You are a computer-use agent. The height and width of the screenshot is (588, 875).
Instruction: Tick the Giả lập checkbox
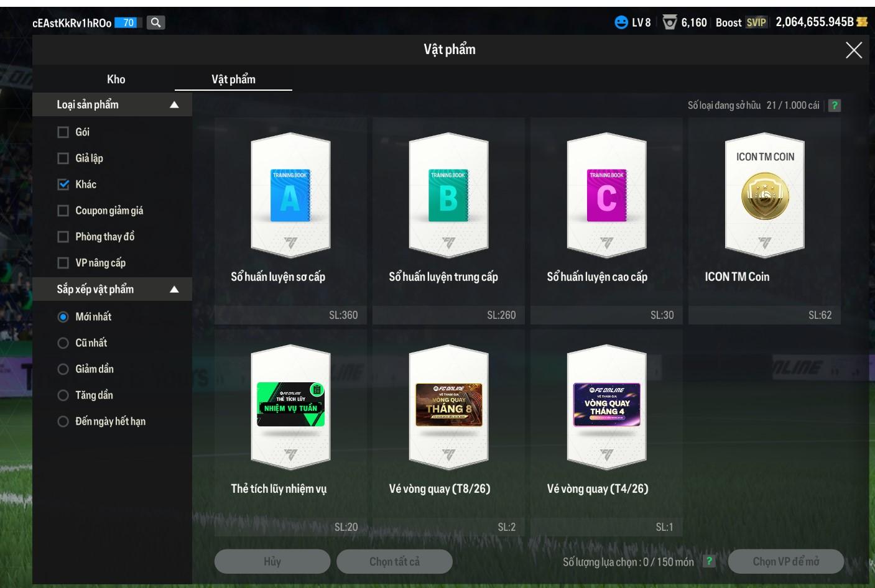tap(63, 158)
